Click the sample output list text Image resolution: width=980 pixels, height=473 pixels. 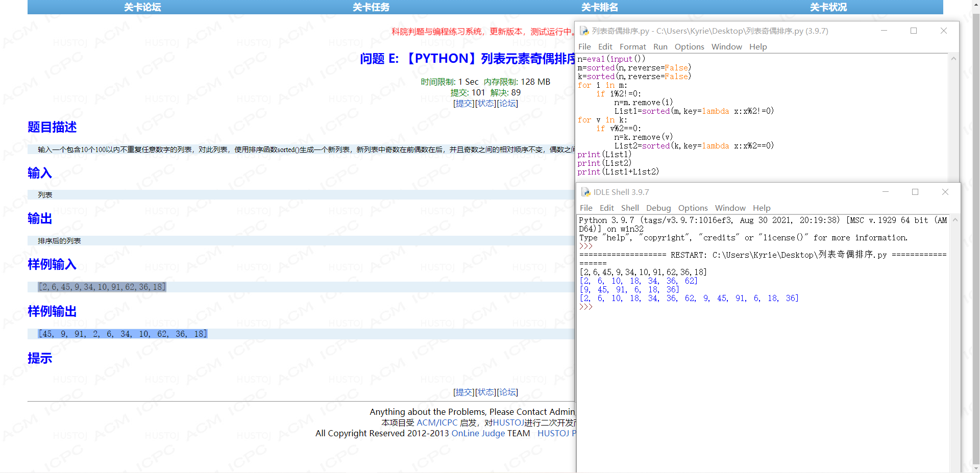coord(122,334)
